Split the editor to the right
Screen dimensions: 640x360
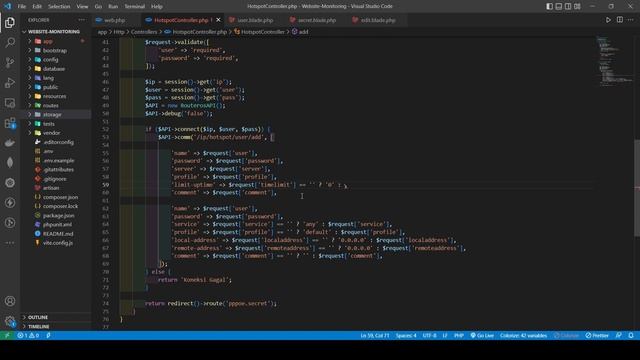[x=620, y=20]
